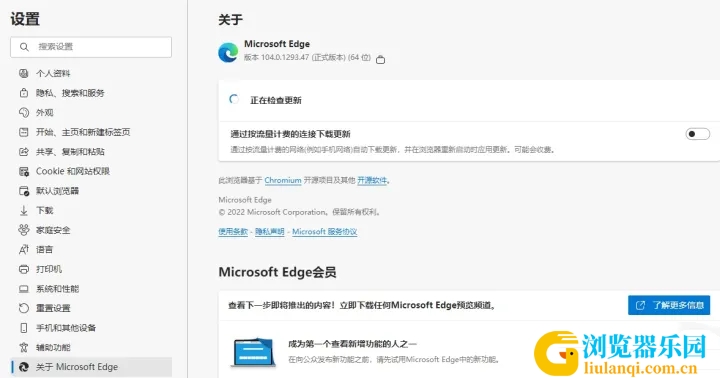Click the 家庭安全 family icon
This screenshot has height=378, width=720.
(23, 230)
